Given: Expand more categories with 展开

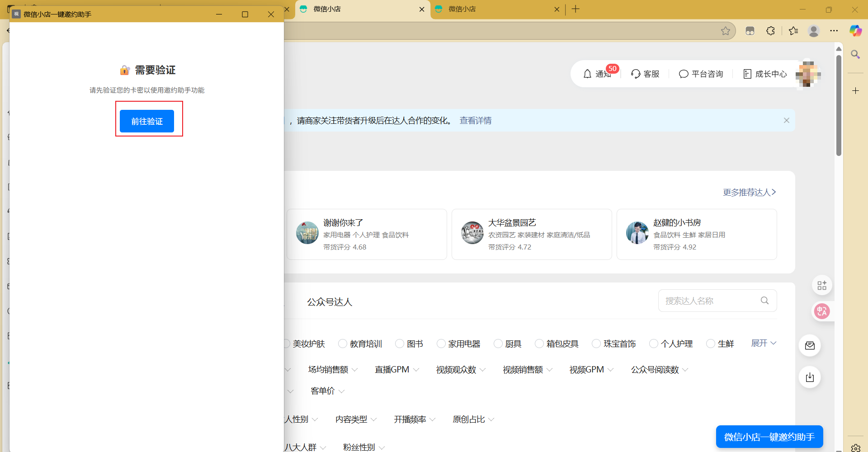Looking at the screenshot, I should (764, 343).
